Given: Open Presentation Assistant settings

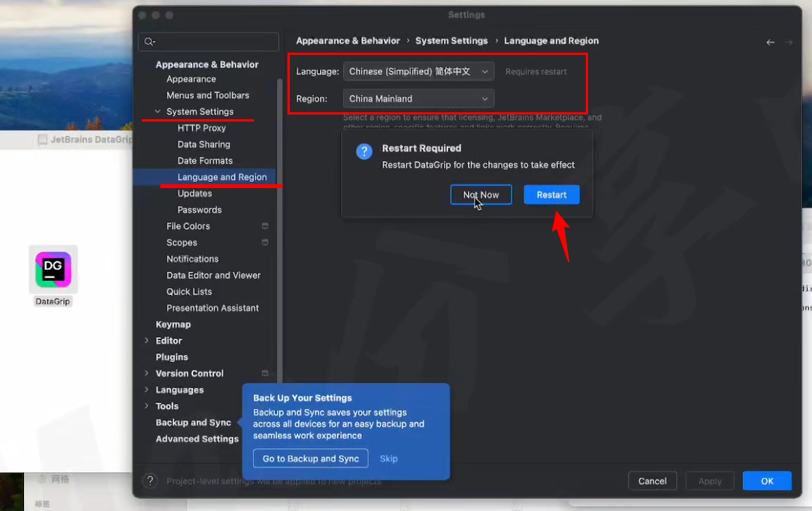Looking at the screenshot, I should point(212,308).
